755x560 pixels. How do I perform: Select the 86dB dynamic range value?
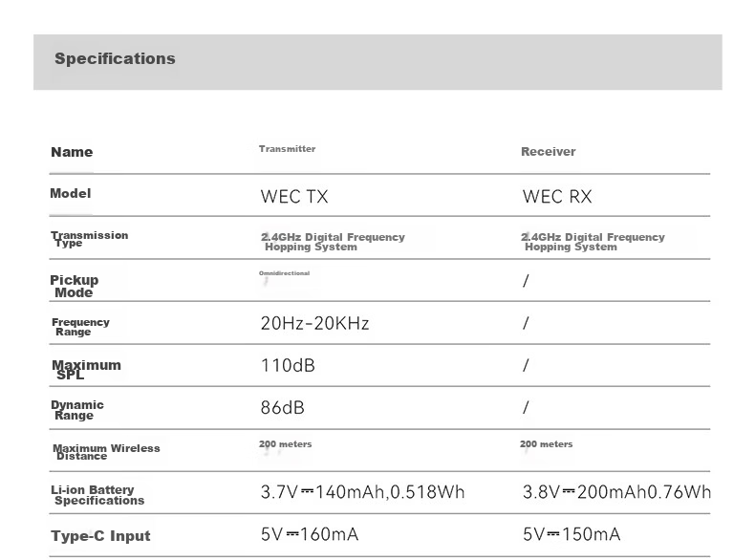tap(282, 408)
